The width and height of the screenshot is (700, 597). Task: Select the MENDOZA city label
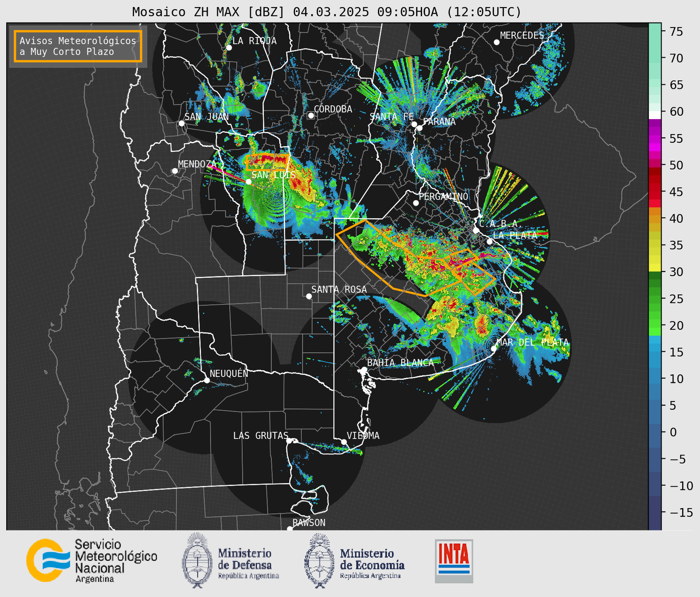click(197, 164)
